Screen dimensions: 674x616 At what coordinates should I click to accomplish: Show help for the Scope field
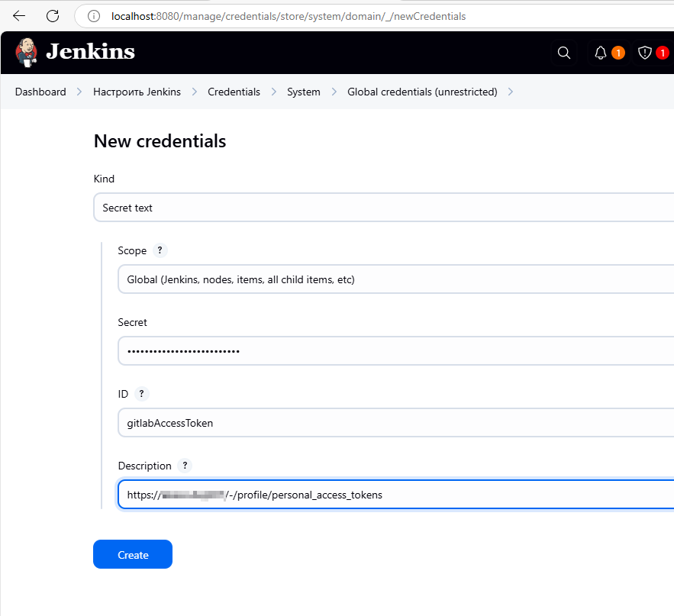[x=160, y=250]
